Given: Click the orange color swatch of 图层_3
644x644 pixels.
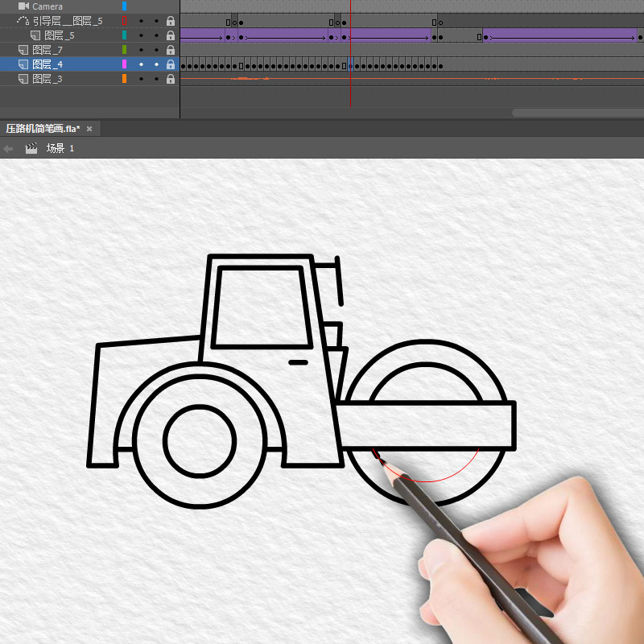Looking at the screenshot, I should [x=125, y=78].
